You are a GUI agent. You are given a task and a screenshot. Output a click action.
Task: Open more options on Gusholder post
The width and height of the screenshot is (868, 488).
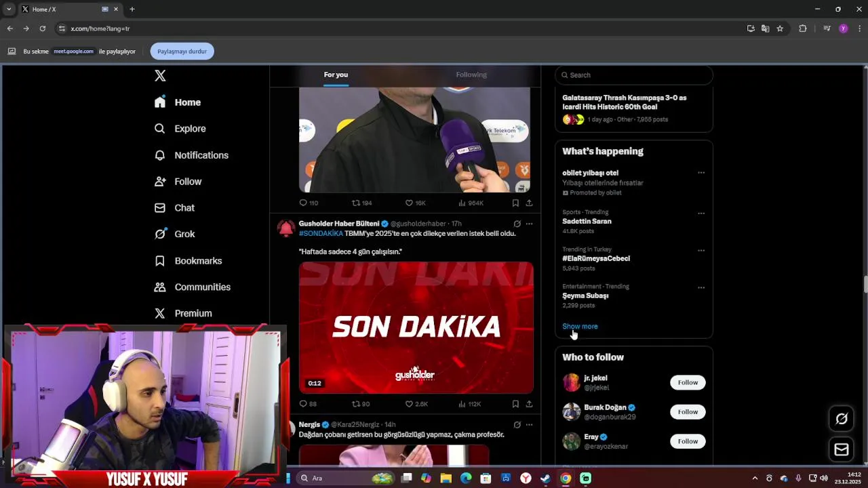(529, 224)
